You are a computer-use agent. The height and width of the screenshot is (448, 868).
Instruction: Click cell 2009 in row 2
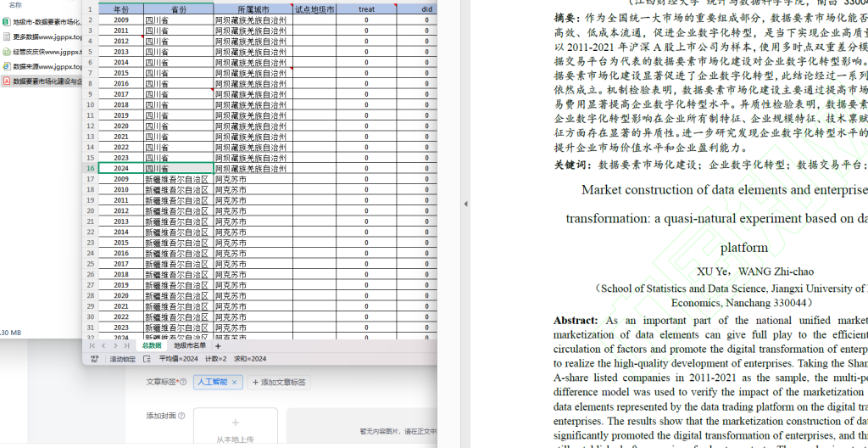tap(121, 20)
